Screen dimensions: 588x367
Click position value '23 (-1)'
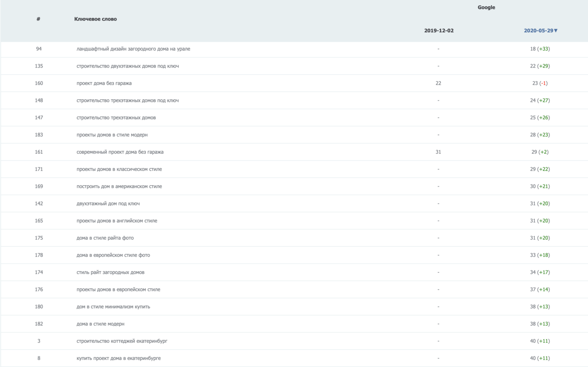[540, 83]
